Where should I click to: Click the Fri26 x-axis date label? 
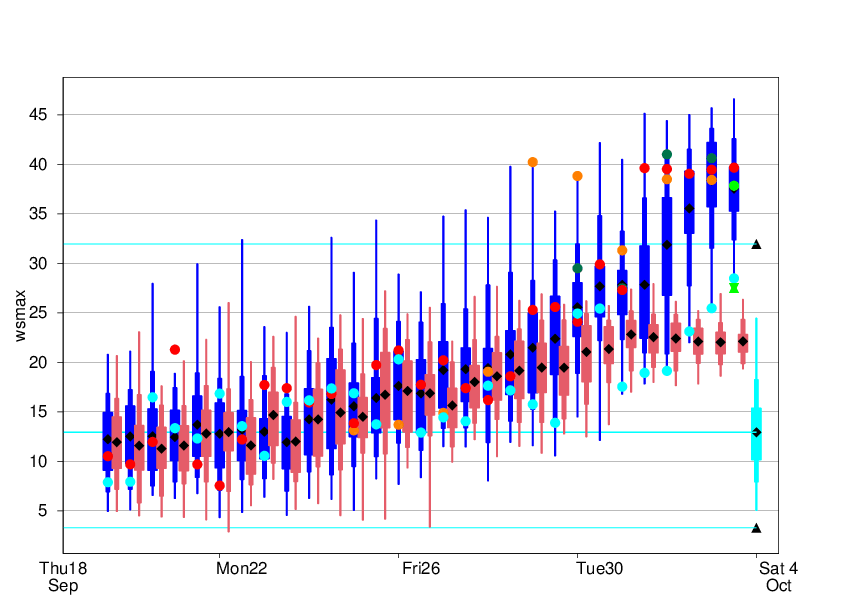(421, 569)
